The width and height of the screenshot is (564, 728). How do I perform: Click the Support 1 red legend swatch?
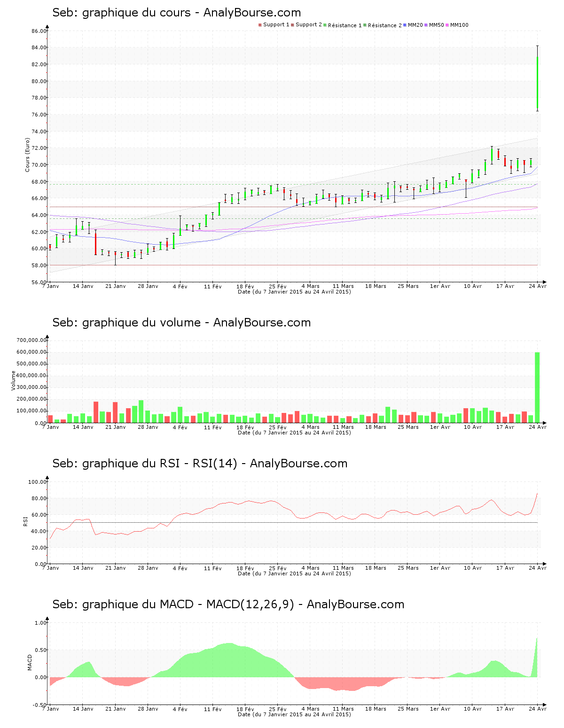(x=260, y=25)
